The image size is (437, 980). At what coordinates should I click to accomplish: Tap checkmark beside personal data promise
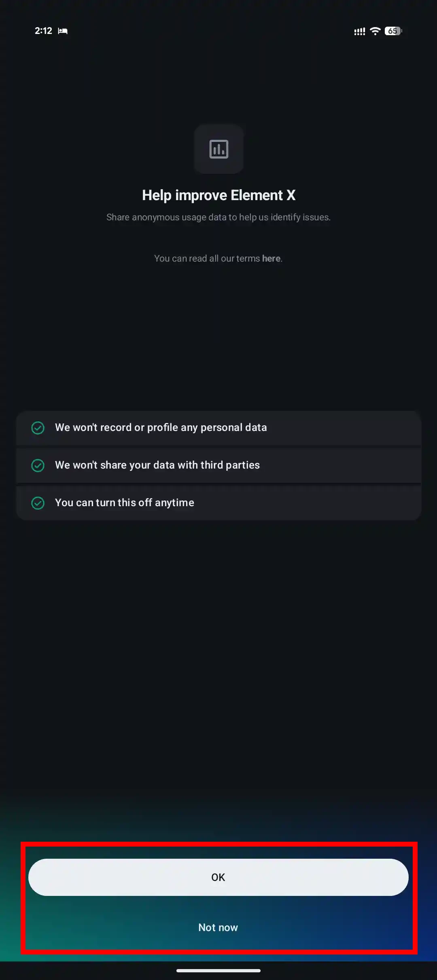tap(38, 428)
